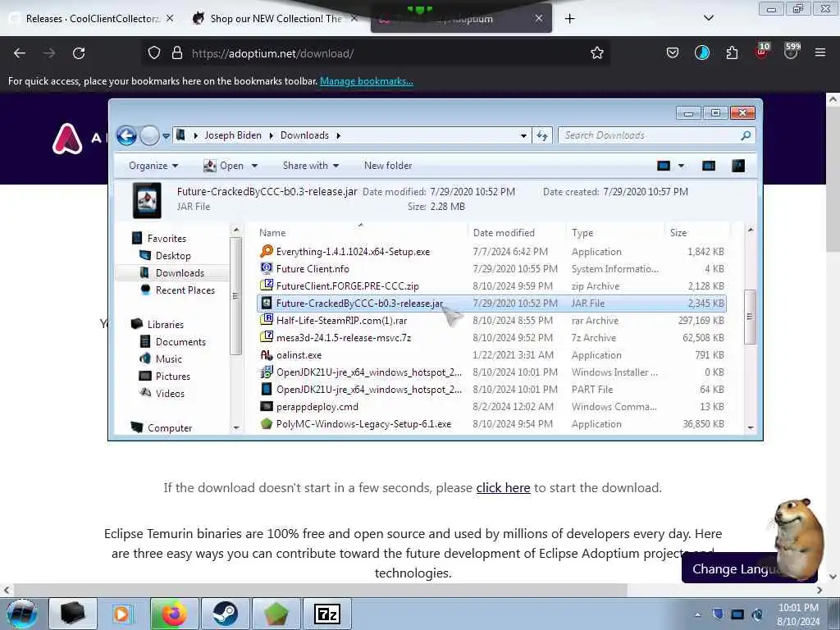840x630 pixels.
Task: Create a New folder
Action: tap(388, 166)
